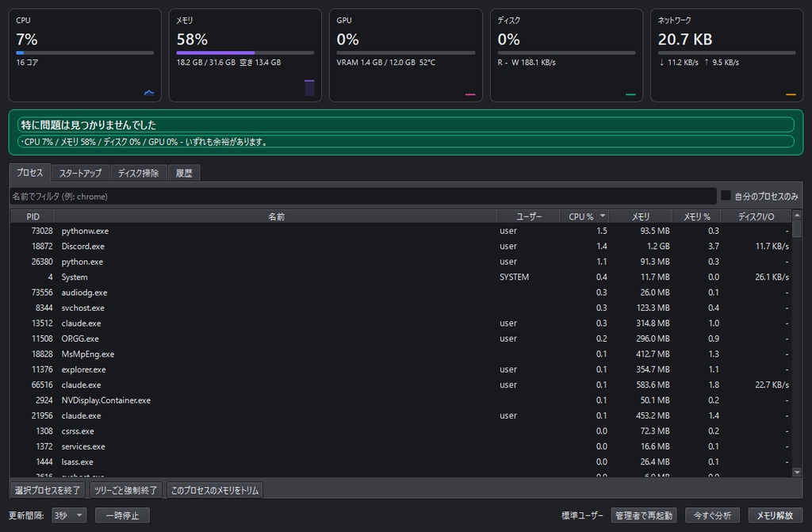Click the 管理者で再起動 button
Screen dimensions: 812x532
tap(644, 515)
